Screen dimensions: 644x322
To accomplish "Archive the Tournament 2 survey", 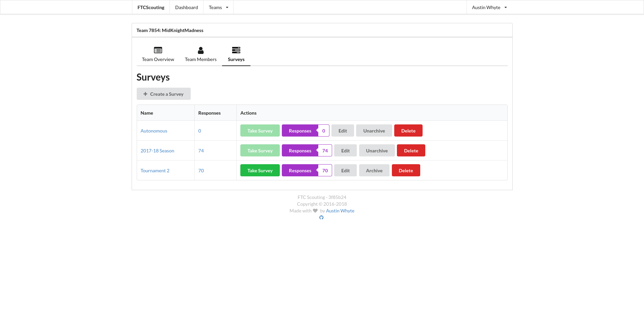I will 374,171.
